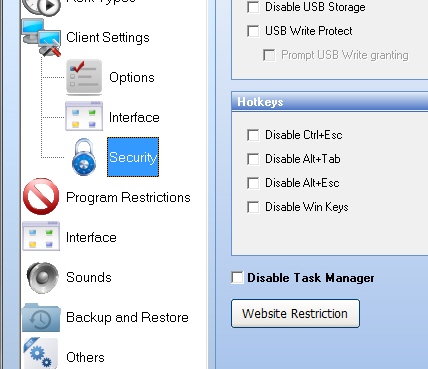
Task: Select the Options checklist icon
Action: tap(84, 77)
